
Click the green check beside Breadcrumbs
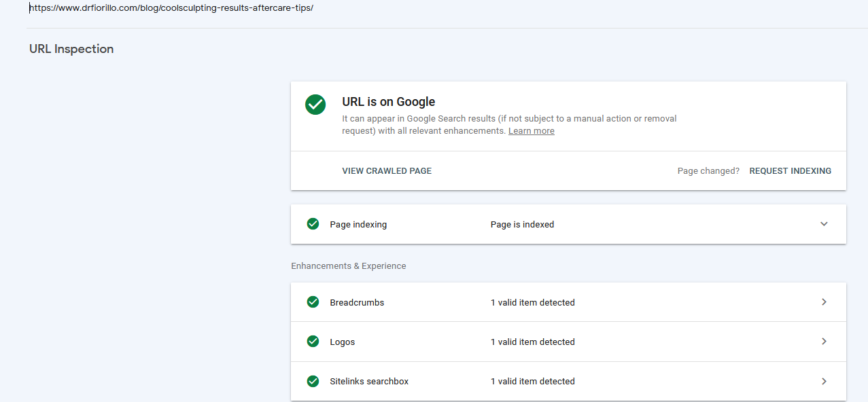point(313,301)
